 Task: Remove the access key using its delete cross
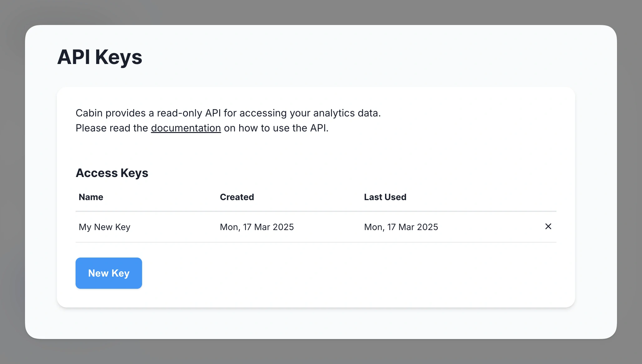[548, 227]
